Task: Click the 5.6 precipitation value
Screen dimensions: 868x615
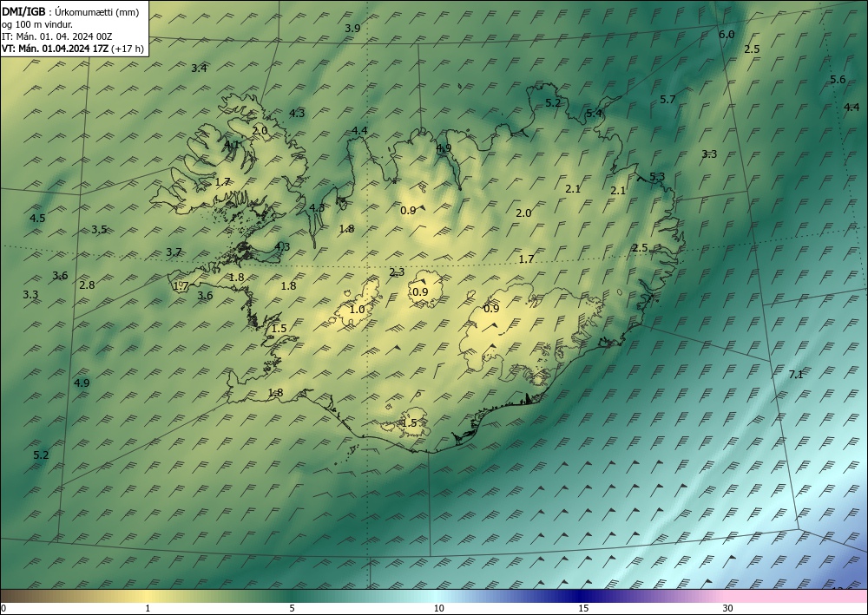Action: click(838, 80)
